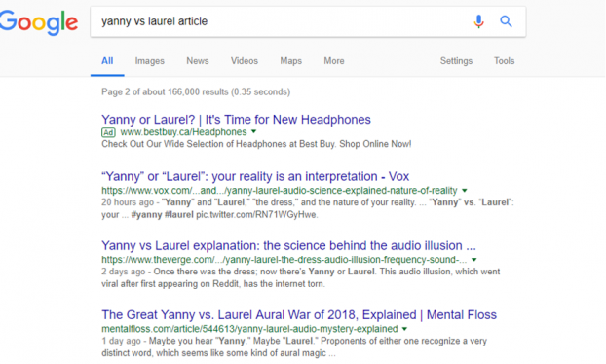This screenshot has width=606, height=364.
Task: Click Best Buy ad description 'Check Out Our Wide Selection'
Action: pyautogui.click(x=168, y=144)
